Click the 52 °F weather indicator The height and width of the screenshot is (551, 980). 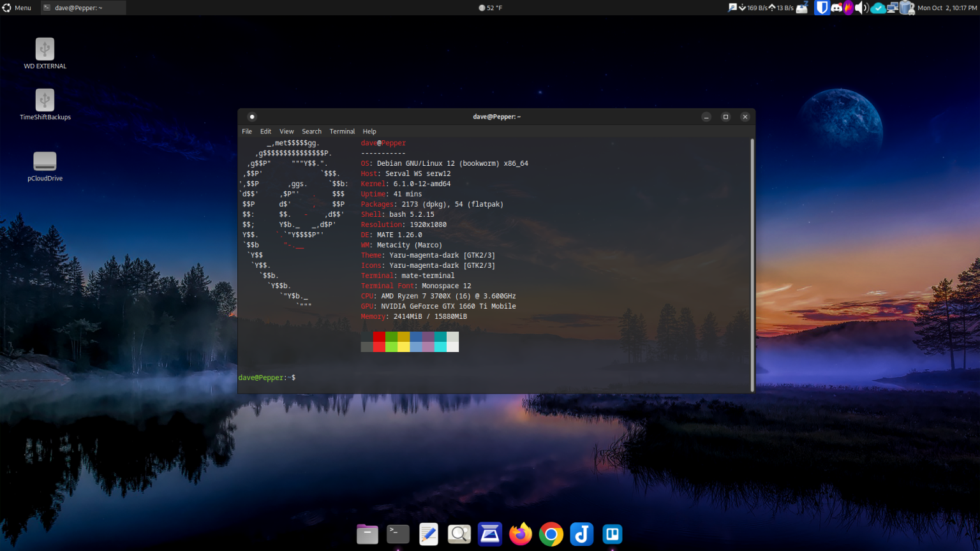(x=490, y=8)
